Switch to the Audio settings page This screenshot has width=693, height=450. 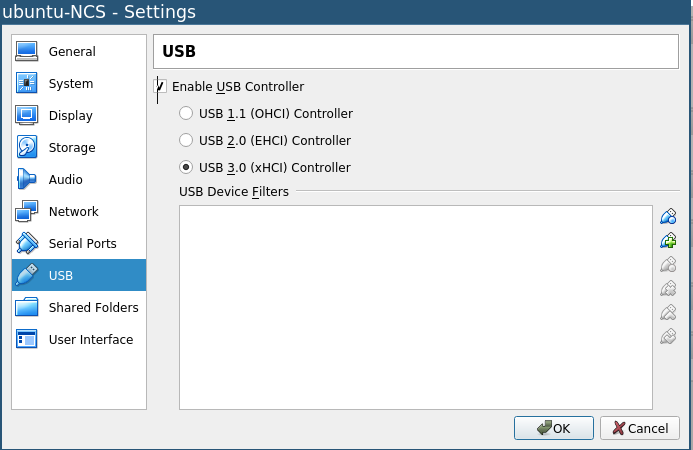pyautogui.click(x=79, y=179)
